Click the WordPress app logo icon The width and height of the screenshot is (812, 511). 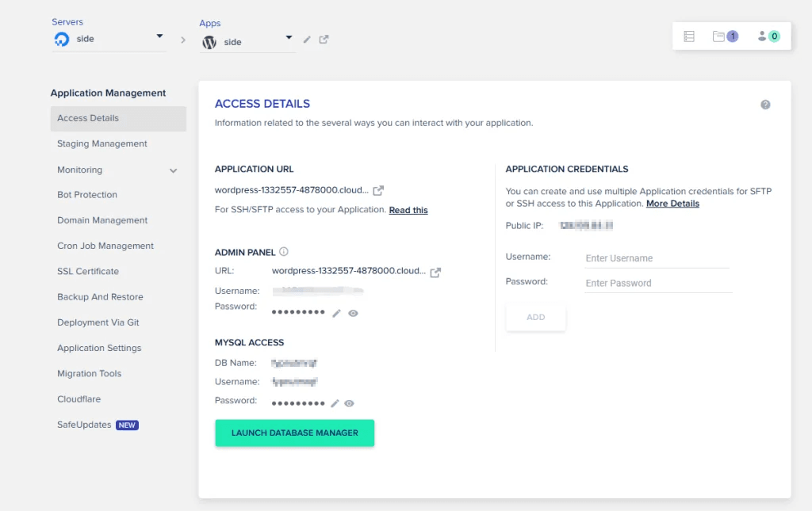pyautogui.click(x=209, y=42)
